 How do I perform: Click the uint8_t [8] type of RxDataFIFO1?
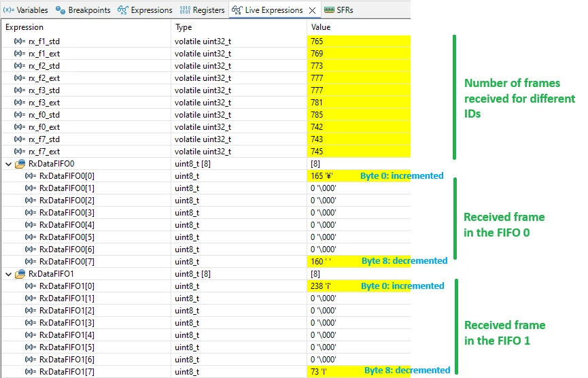point(192,274)
